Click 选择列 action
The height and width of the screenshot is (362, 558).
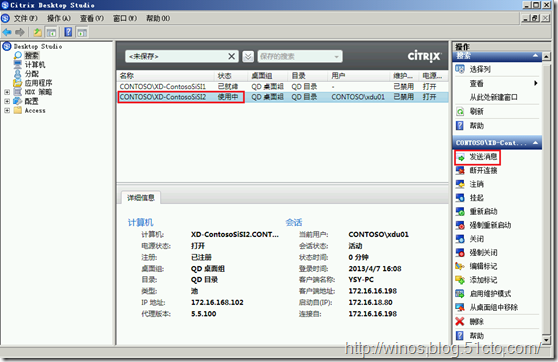[x=480, y=69]
